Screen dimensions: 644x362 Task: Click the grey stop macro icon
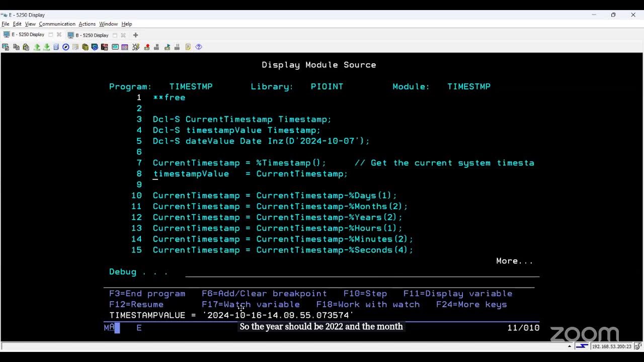point(156,47)
